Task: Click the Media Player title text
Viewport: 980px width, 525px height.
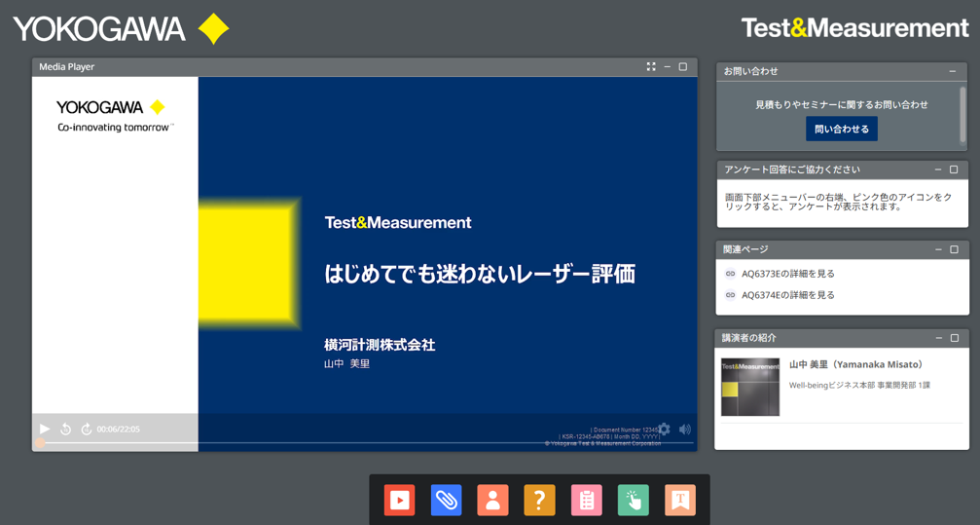Action: 67,67
